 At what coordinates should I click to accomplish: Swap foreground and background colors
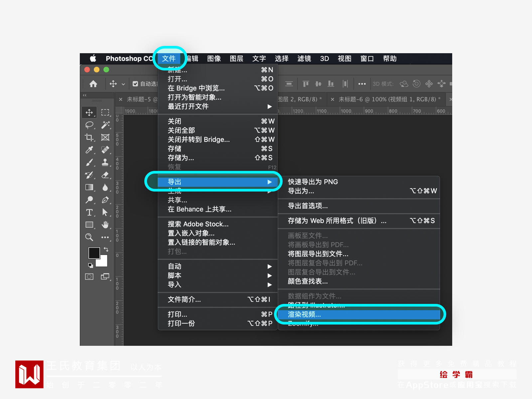tap(106, 249)
